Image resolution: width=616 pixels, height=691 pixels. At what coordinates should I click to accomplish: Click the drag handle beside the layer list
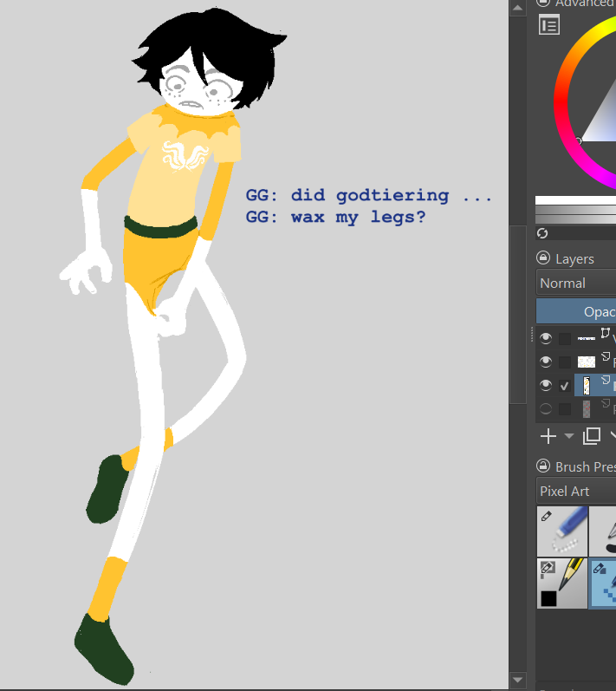coord(532,335)
